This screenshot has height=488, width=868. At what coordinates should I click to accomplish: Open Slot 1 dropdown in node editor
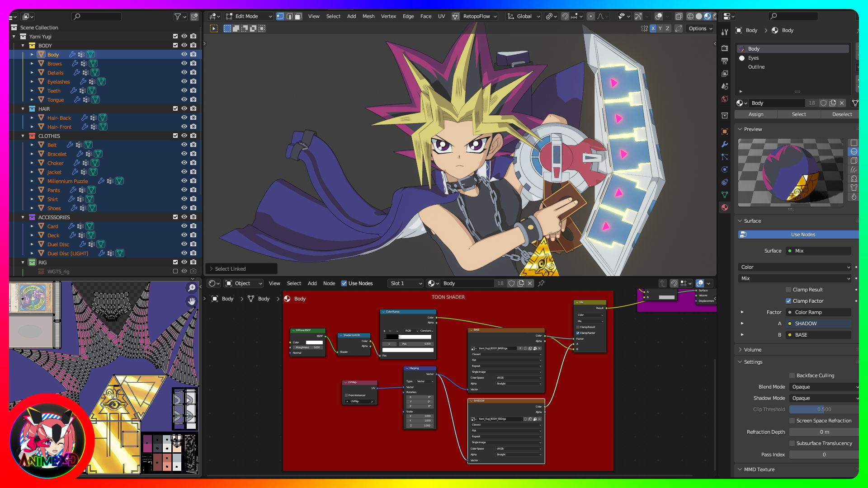click(x=406, y=283)
